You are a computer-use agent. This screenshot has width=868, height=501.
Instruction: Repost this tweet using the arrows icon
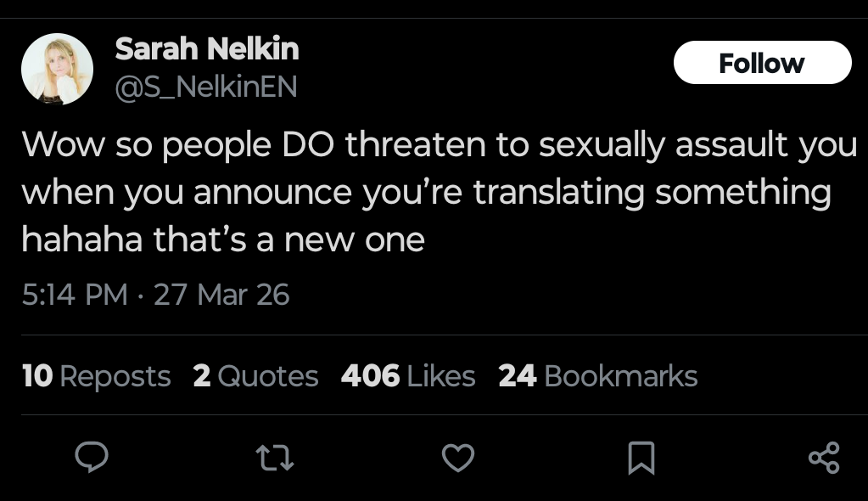[x=275, y=459]
